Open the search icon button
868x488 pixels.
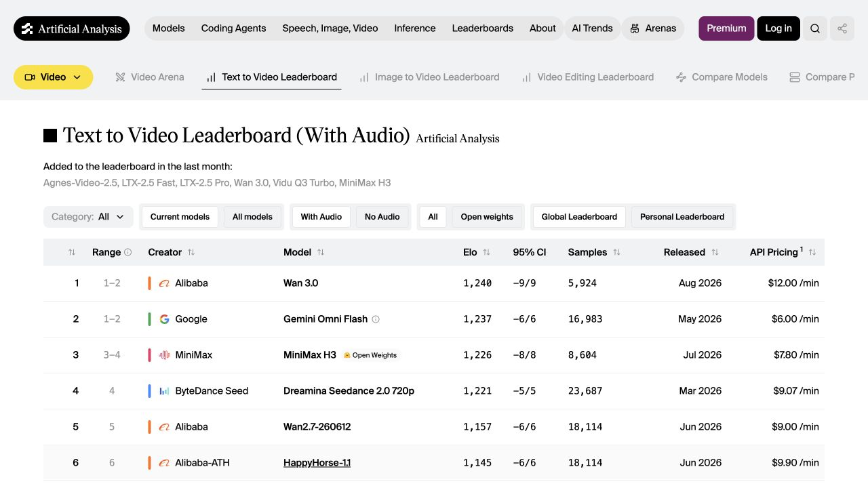tap(815, 28)
